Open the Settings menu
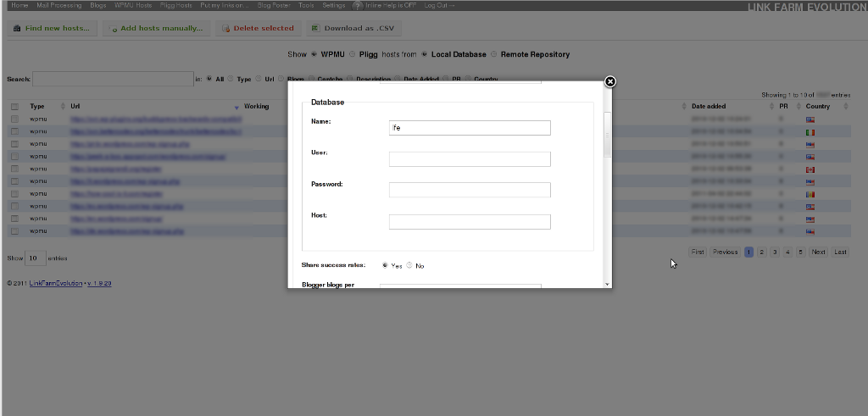868x416 pixels. coord(334,6)
